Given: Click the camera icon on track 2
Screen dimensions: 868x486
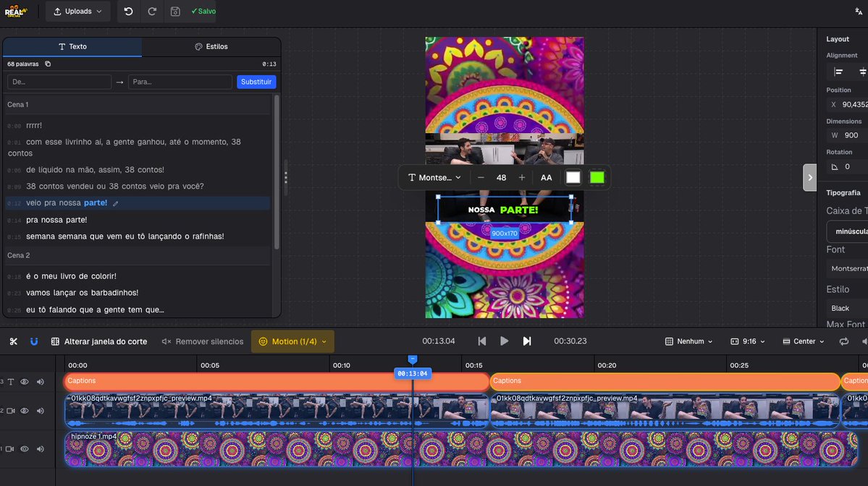Looking at the screenshot, I should pyautogui.click(x=11, y=411).
